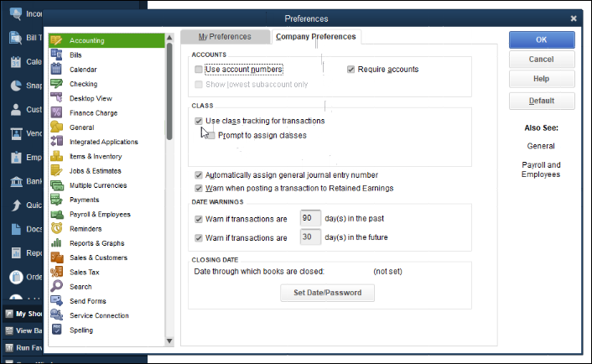592x364 pixels.
Task: Click the Default button
Action: 542,101
